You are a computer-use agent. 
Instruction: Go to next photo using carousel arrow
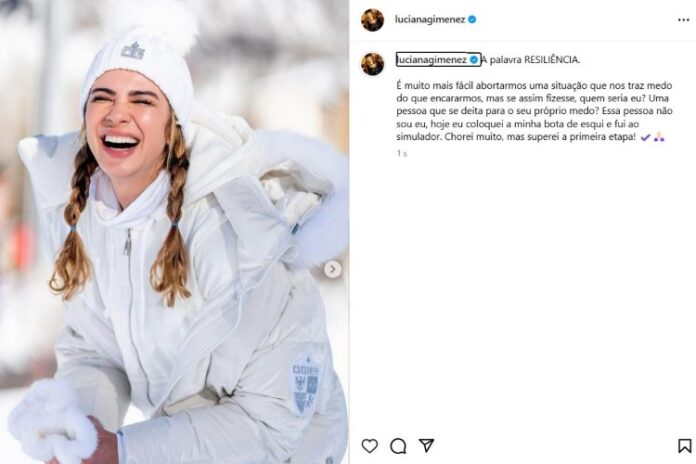(333, 269)
